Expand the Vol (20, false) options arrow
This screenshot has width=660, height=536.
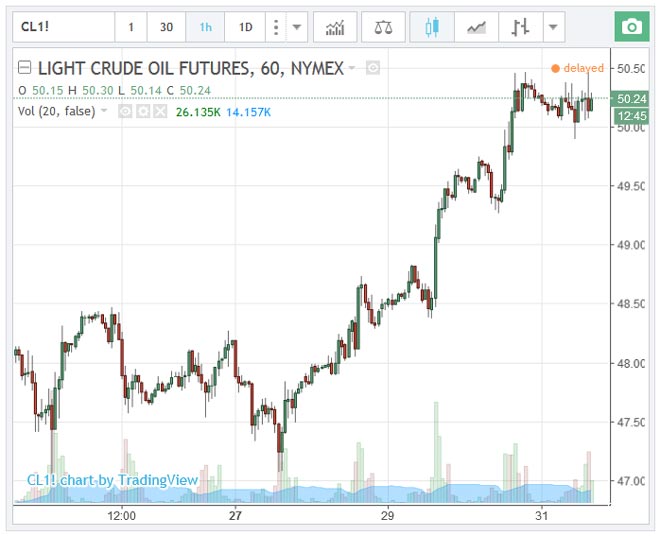[x=104, y=112]
